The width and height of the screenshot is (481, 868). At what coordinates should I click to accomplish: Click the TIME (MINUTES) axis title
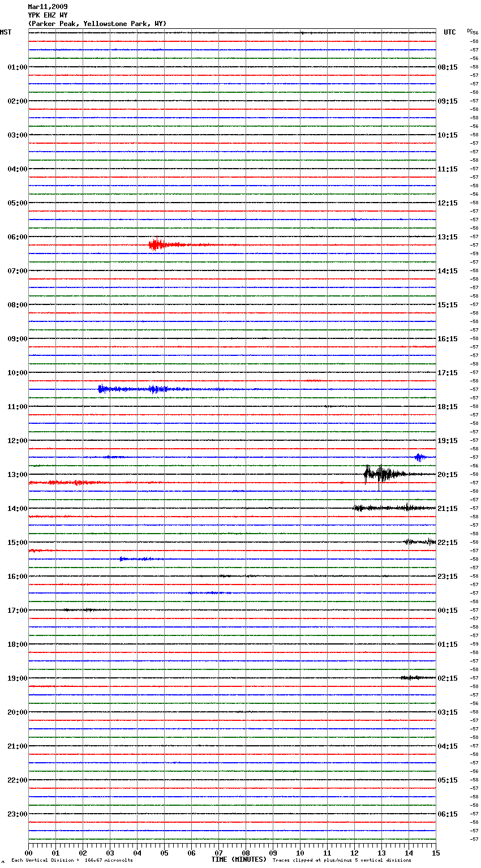239,860
